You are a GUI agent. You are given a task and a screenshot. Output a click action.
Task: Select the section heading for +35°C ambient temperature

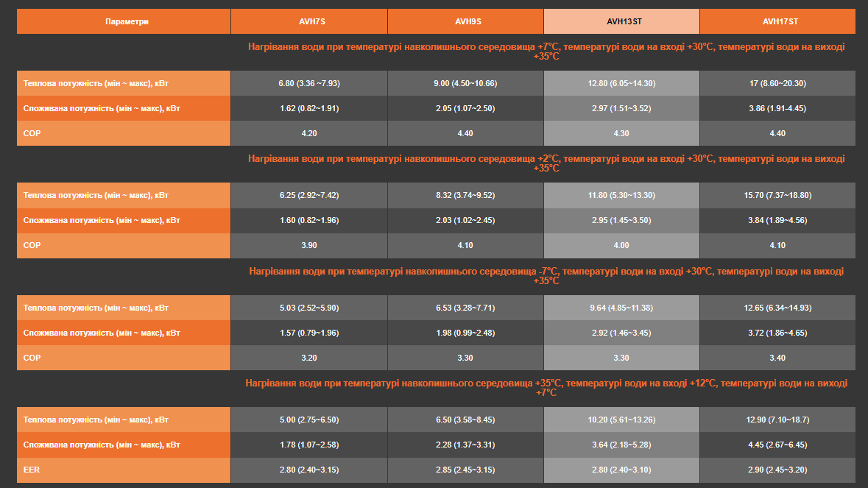pyautogui.click(x=546, y=388)
